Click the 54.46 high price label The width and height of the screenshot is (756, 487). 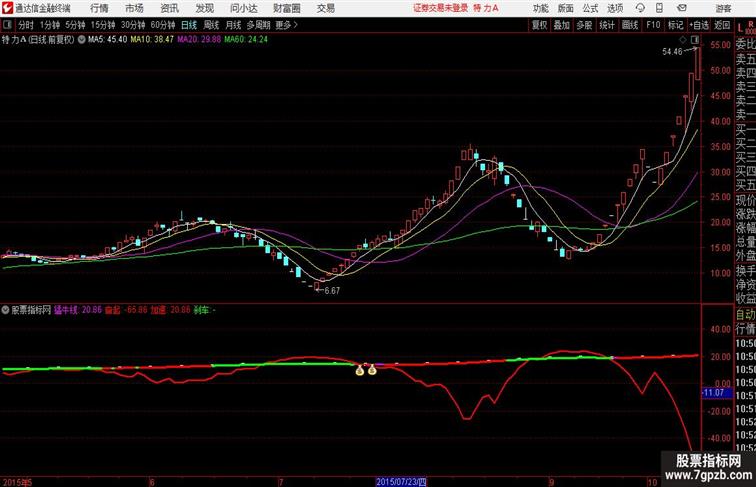pyautogui.click(x=673, y=52)
